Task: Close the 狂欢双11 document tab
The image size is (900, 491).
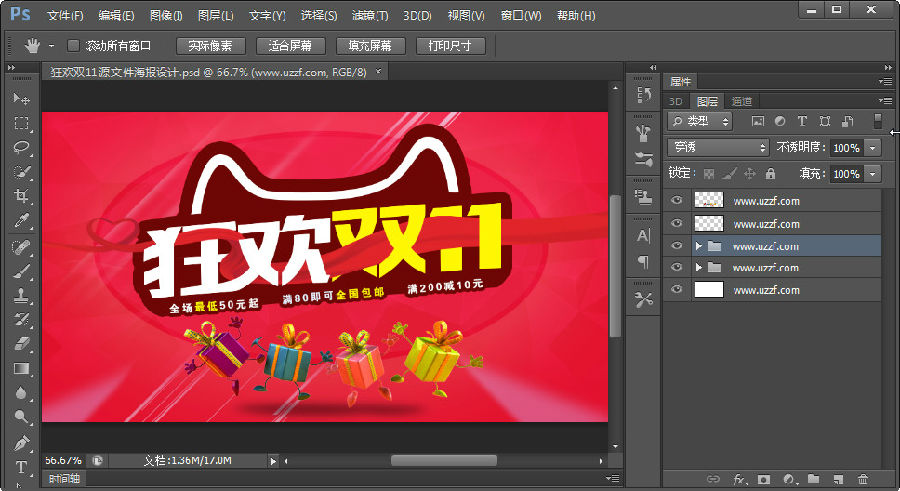Action: (378, 71)
